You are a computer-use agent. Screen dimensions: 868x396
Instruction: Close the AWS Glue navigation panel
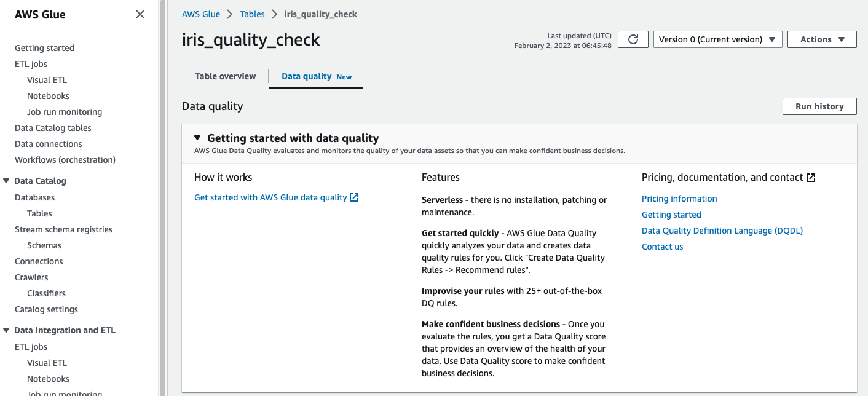pos(140,14)
